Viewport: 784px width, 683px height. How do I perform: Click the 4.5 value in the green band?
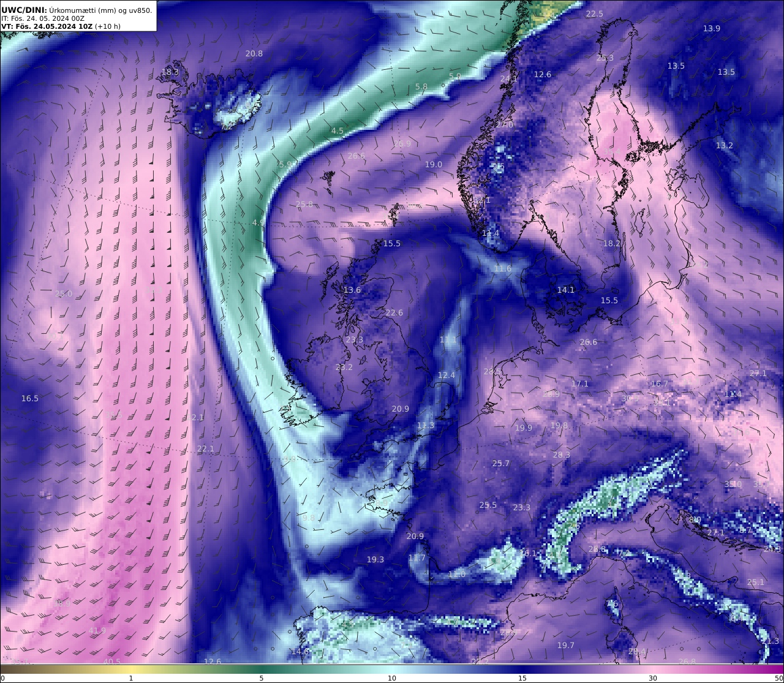337,131
